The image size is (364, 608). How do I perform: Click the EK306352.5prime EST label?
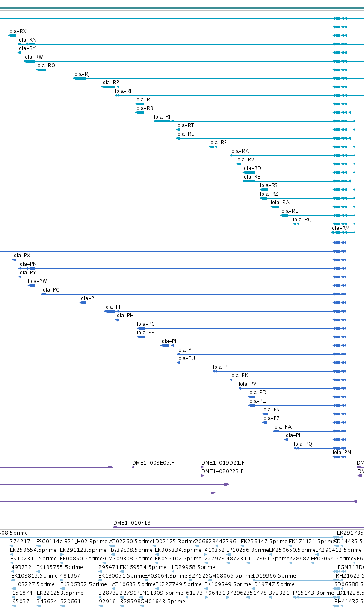83,584
